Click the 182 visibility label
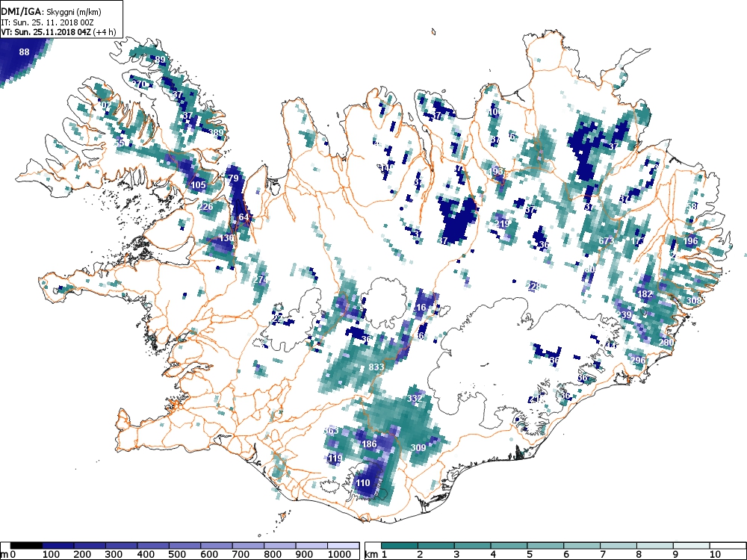The width and height of the screenshot is (747, 560). point(645,293)
